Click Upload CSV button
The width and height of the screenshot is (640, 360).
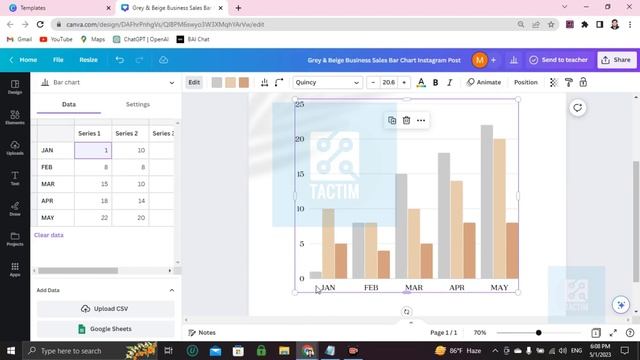coord(105,309)
